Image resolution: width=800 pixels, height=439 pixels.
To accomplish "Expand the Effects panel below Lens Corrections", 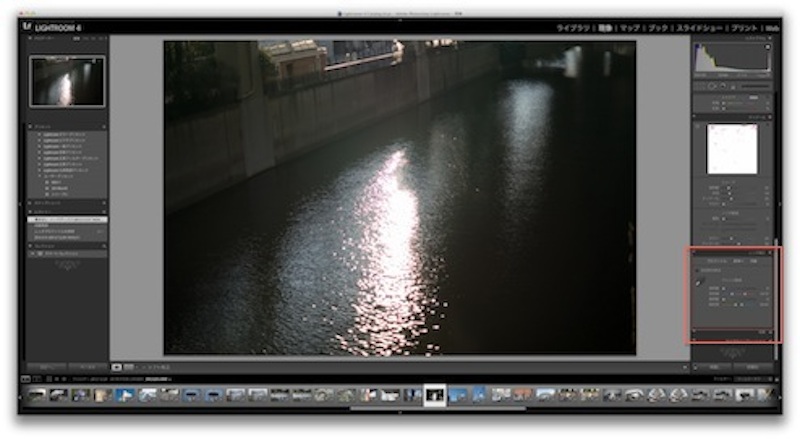I will coord(733,332).
